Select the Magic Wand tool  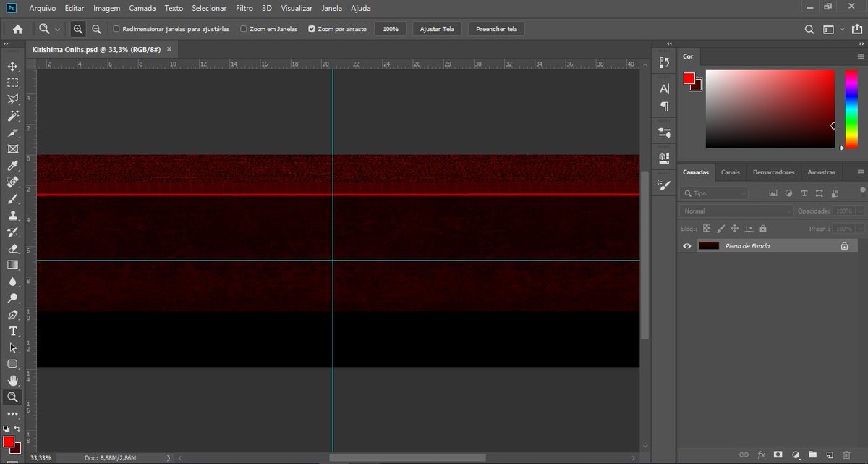click(12, 116)
